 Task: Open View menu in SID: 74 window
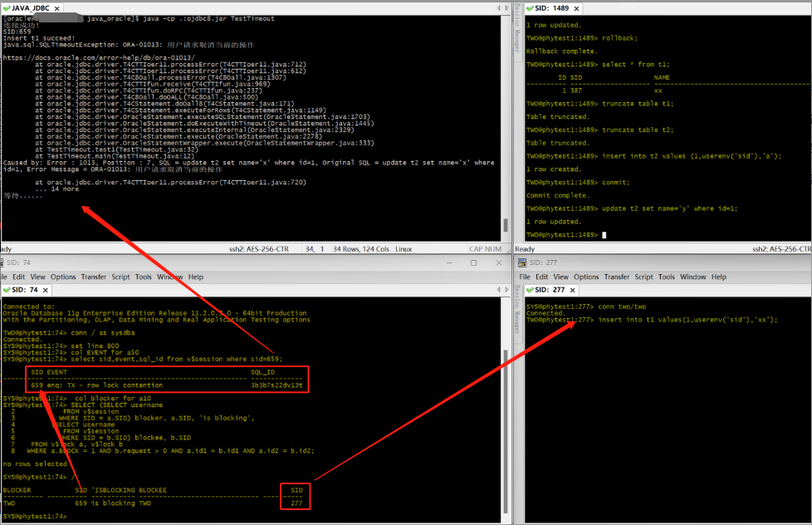coord(37,277)
